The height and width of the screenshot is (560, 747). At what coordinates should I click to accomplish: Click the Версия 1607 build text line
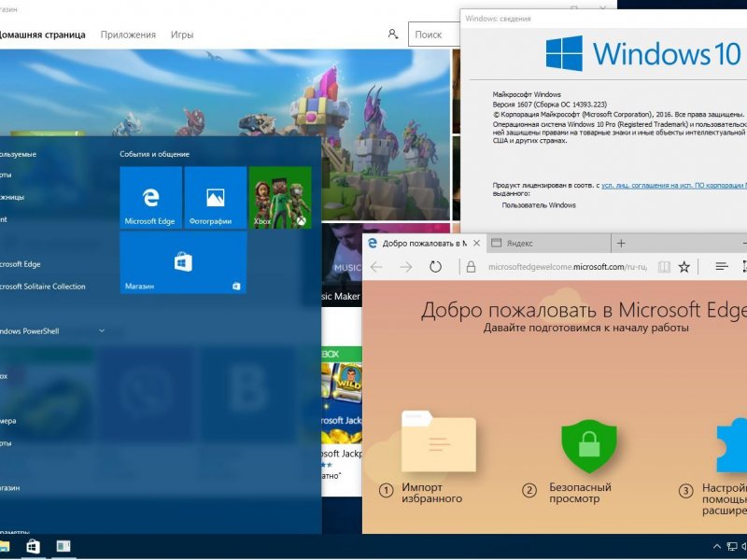[x=550, y=105]
